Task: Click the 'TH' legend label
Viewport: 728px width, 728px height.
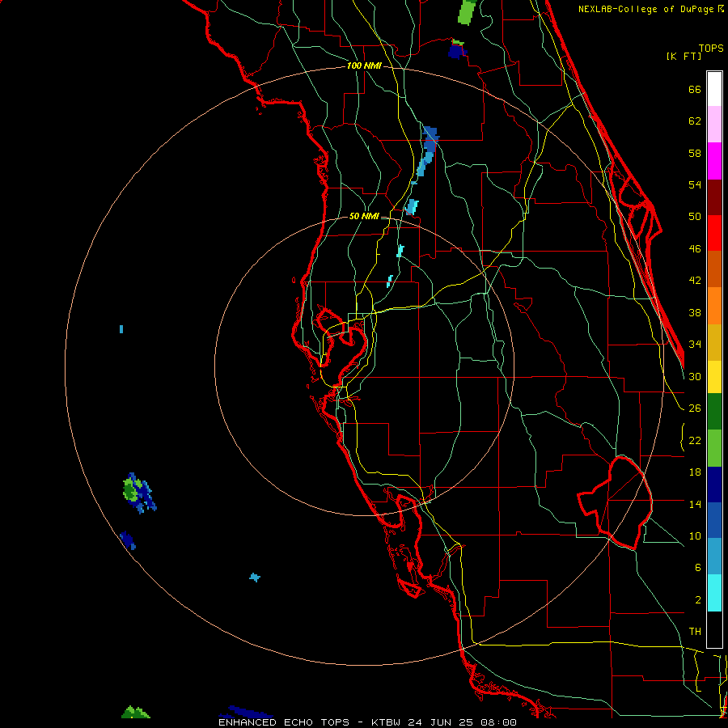Action: (x=695, y=632)
